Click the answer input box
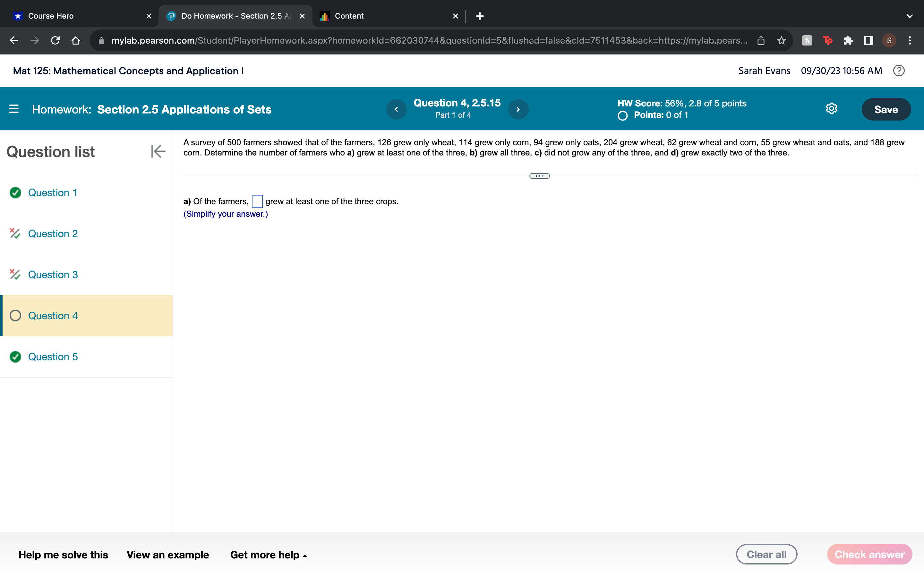 coord(257,201)
